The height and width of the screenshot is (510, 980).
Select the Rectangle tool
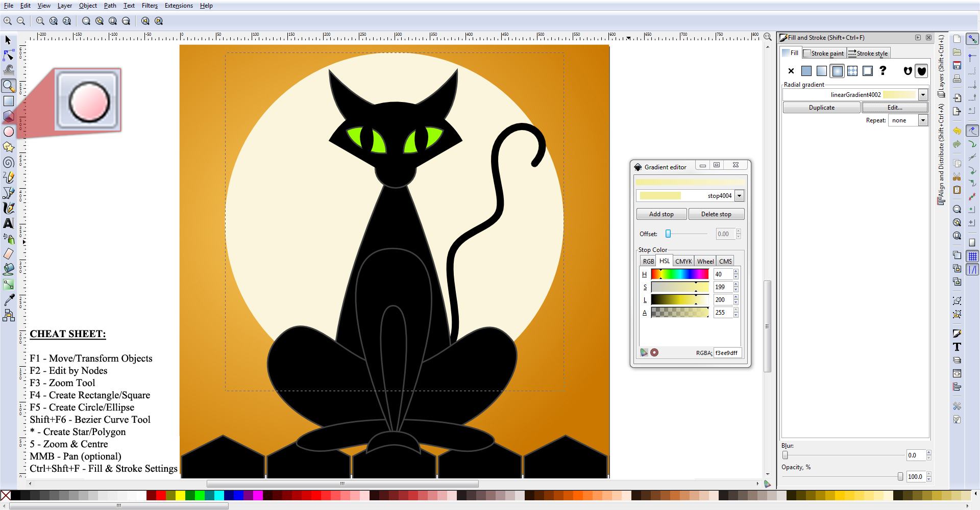pos(8,101)
